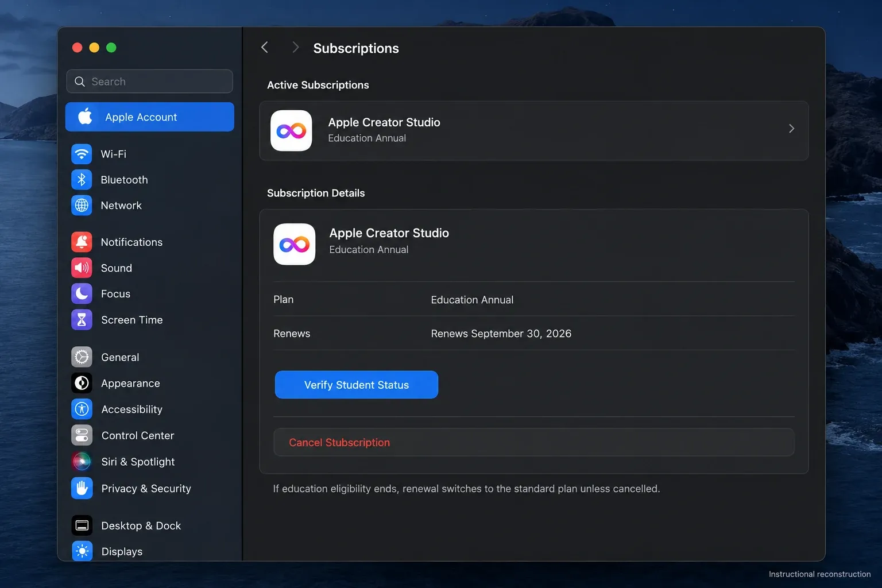882x588 pixels.
Task: Select Apple Account in the sidebar
Action: (150, 117)
